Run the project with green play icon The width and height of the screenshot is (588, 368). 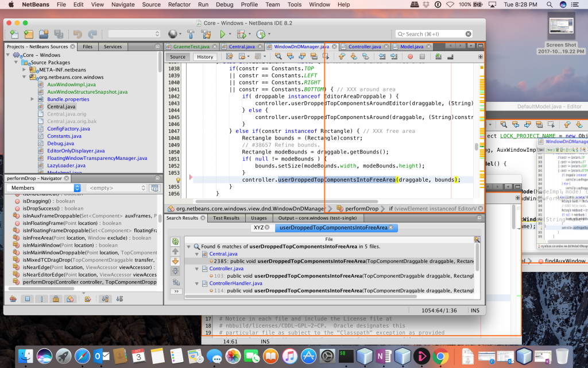point(222,34)
